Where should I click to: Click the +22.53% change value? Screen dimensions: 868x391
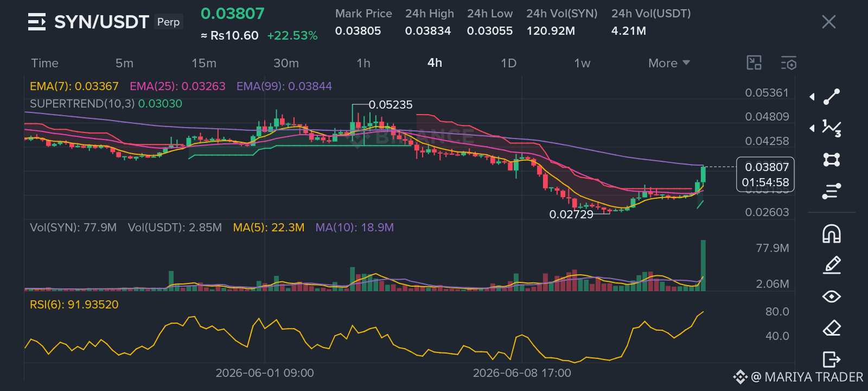(292, 36)
